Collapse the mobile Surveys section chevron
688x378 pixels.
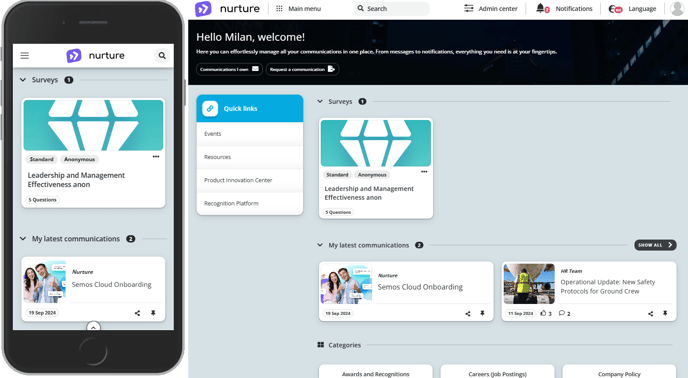coord(23,80)
